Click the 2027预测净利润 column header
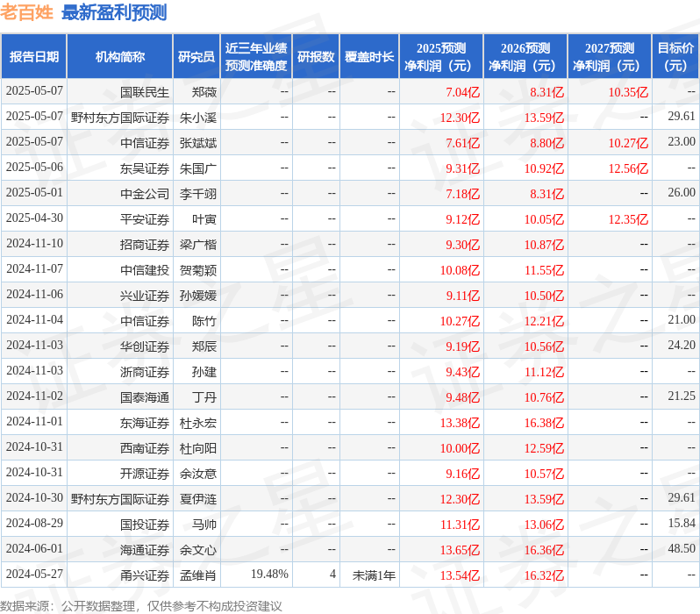 click(x=610, y=57)
